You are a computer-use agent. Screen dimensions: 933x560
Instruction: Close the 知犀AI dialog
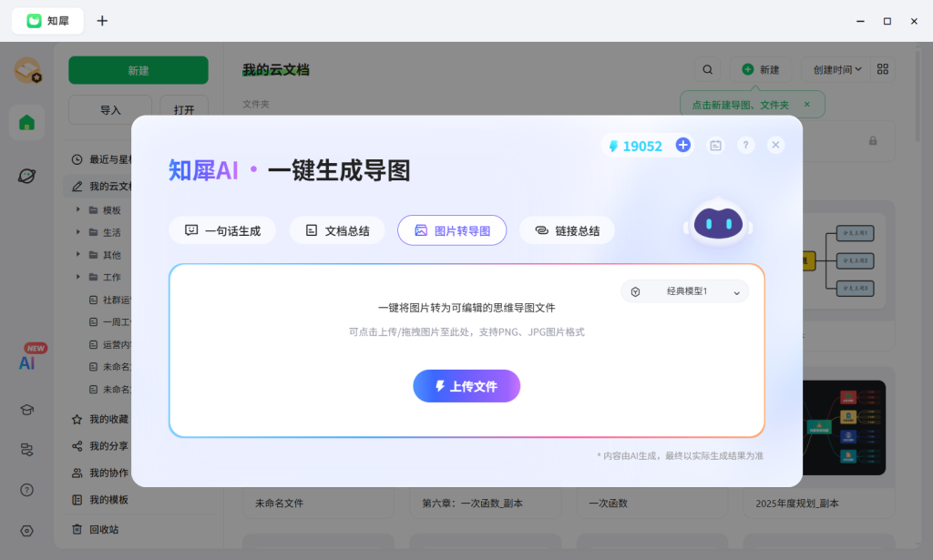click(x=775, y=145)
